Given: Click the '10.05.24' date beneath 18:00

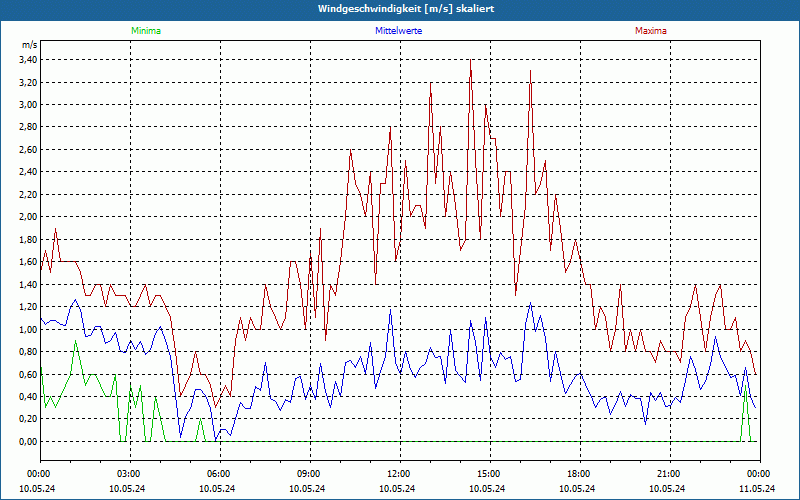Looking at the screenshot, I should (x=577, y=488).
